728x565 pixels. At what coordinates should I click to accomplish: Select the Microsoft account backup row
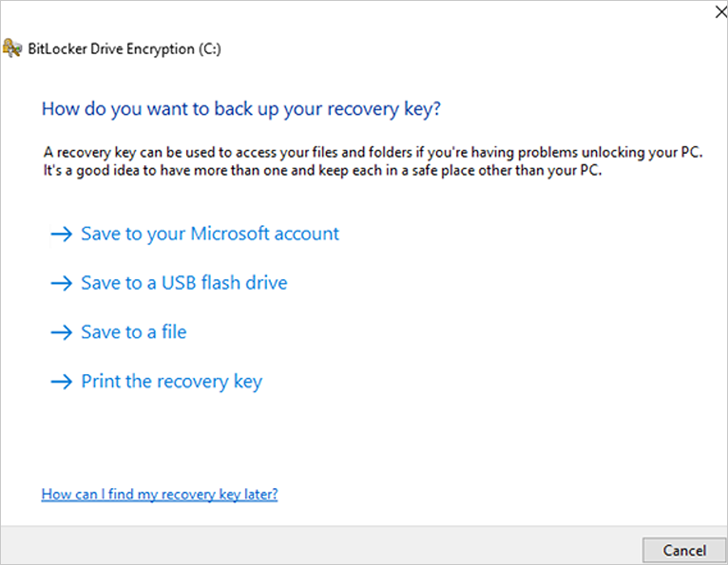pyautogui.click(x=194, y=234)
